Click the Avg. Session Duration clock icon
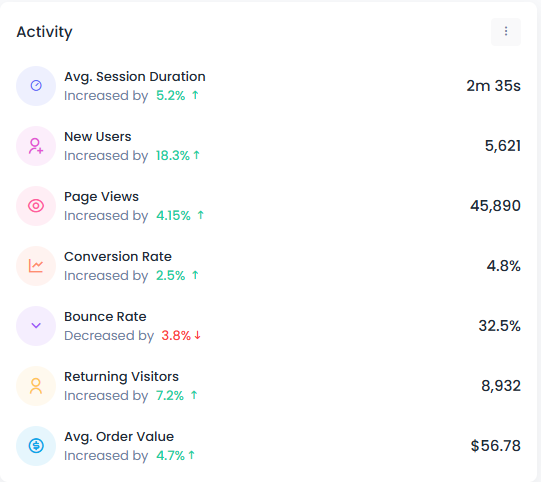Viewport: 541px width, 482px height. (36, 86)
